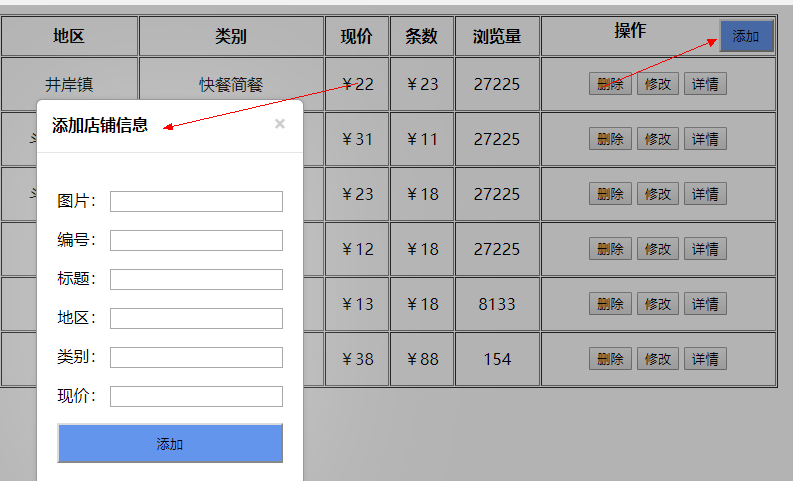
Task: Click the 地区 column header
Action: (x=69, y=36)
